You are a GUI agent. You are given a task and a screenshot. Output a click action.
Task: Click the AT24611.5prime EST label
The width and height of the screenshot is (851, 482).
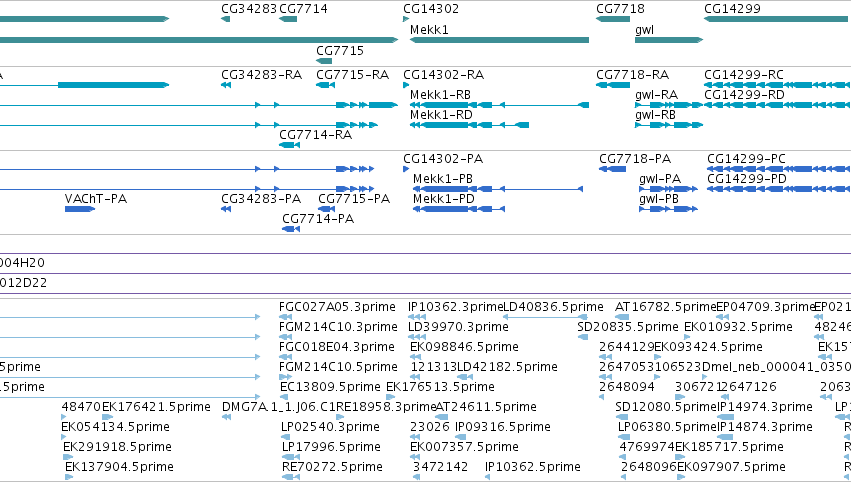486,408
